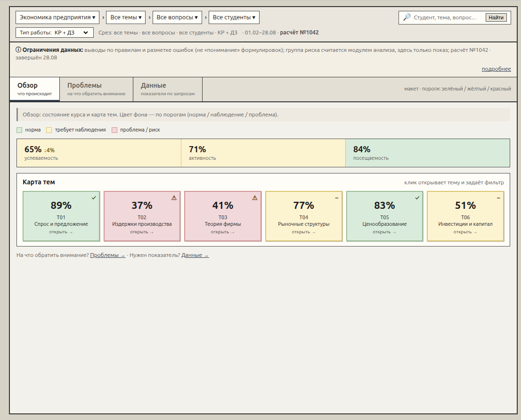Follow the подробнее link
The image size is (521, 420).
click(496, 68)
